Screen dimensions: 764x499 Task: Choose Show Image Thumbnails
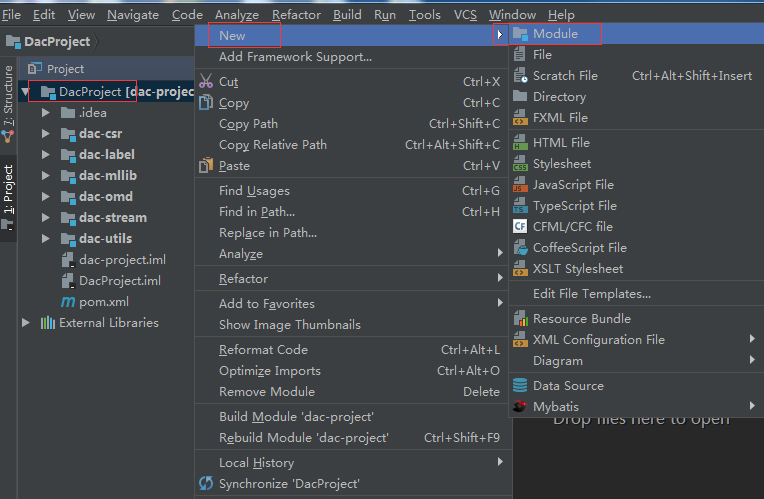351,325
